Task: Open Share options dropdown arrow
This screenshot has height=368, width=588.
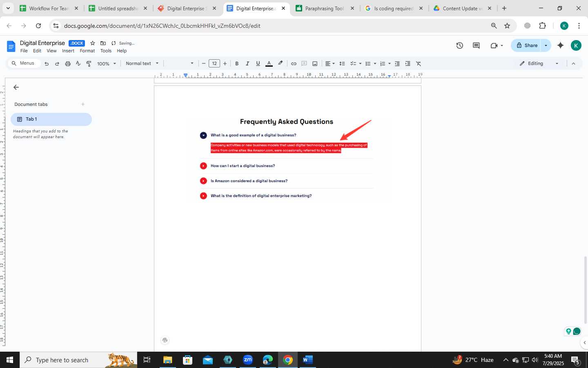Action: pos(546,45)
